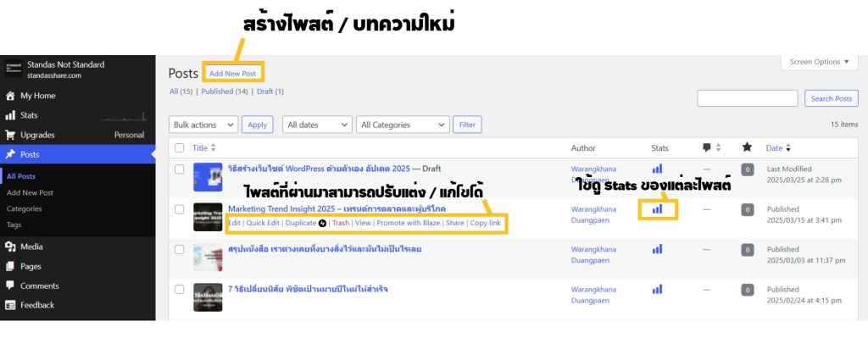Open My Home in the sidebar

[37, 96]
